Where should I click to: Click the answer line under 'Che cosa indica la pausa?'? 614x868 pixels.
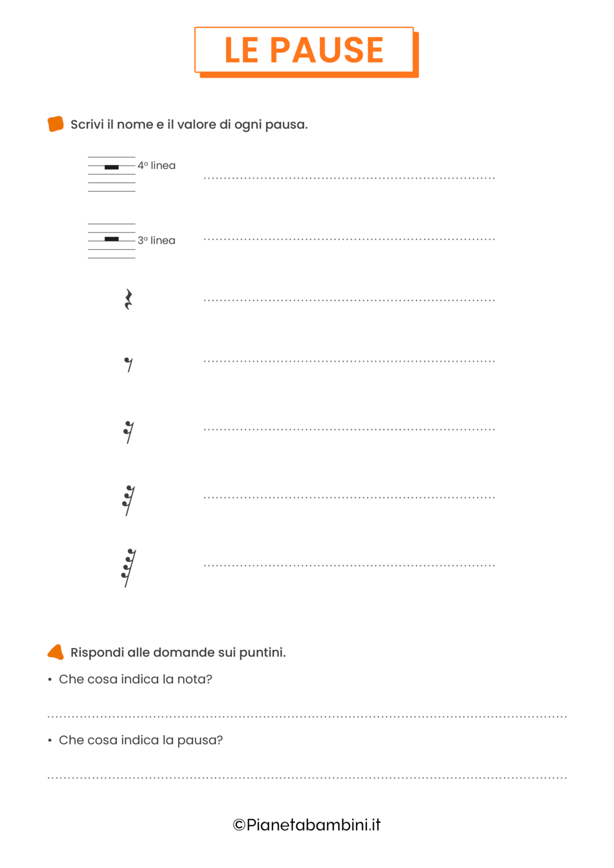coord(307,778)
